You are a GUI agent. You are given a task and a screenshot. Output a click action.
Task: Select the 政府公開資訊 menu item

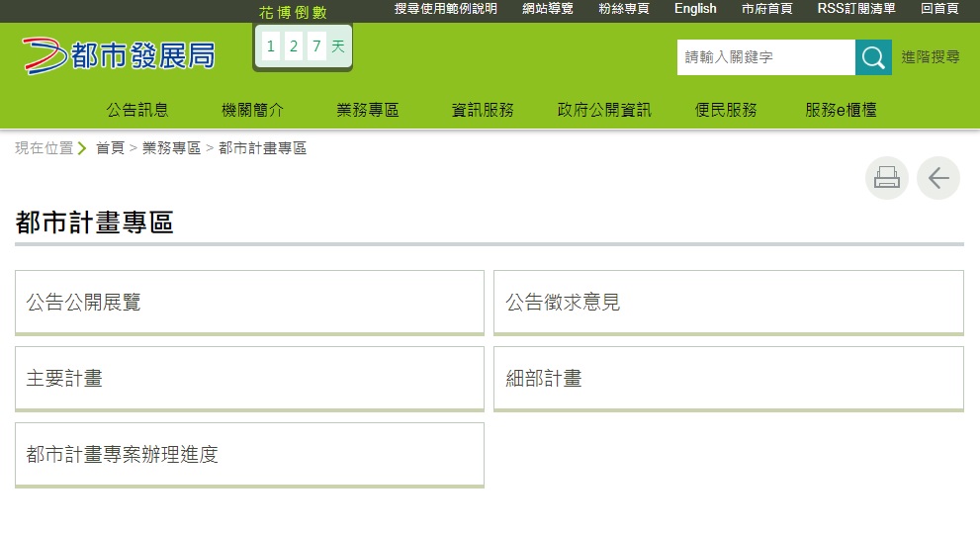click(604, 110)
